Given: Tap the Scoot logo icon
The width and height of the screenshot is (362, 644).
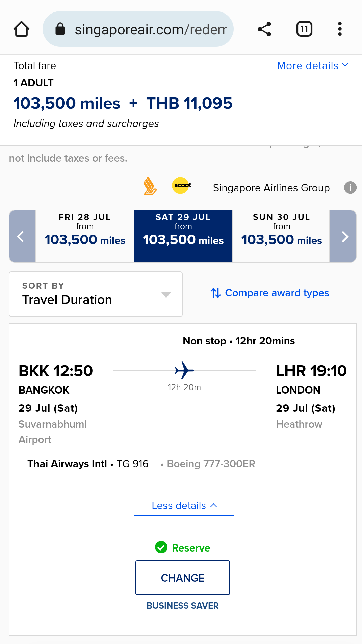Looking at the screenshot, I should click(x=182, y=185).
